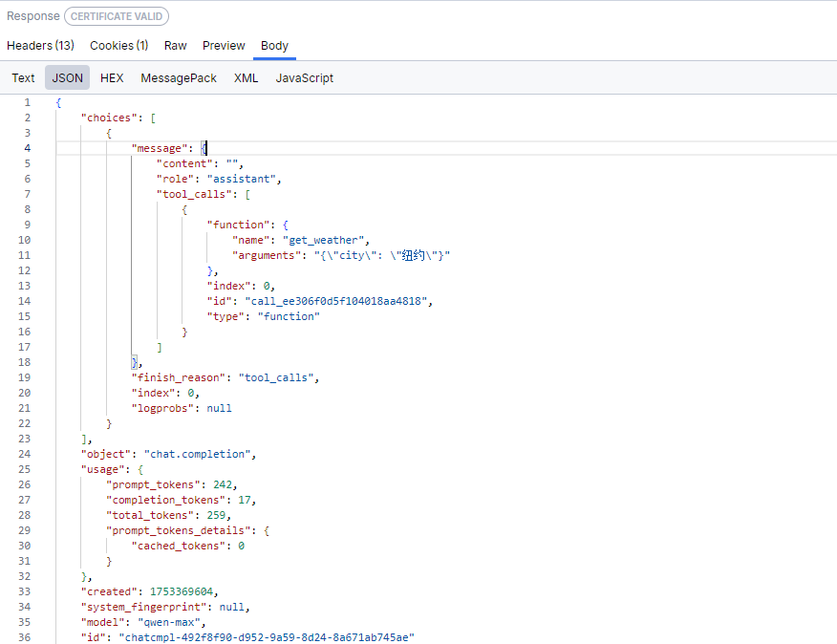Choose the XML body format
837x644 pixels.
click(x=247, y=78)
